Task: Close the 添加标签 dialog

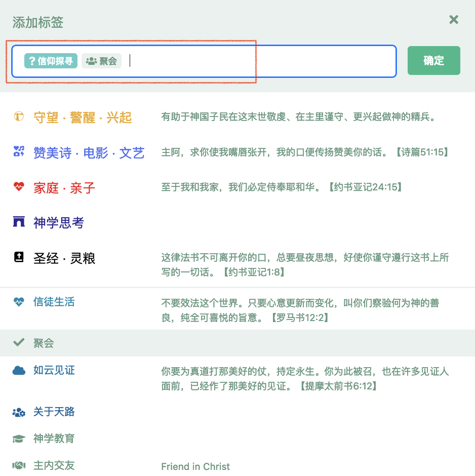Action: [454, 20]
